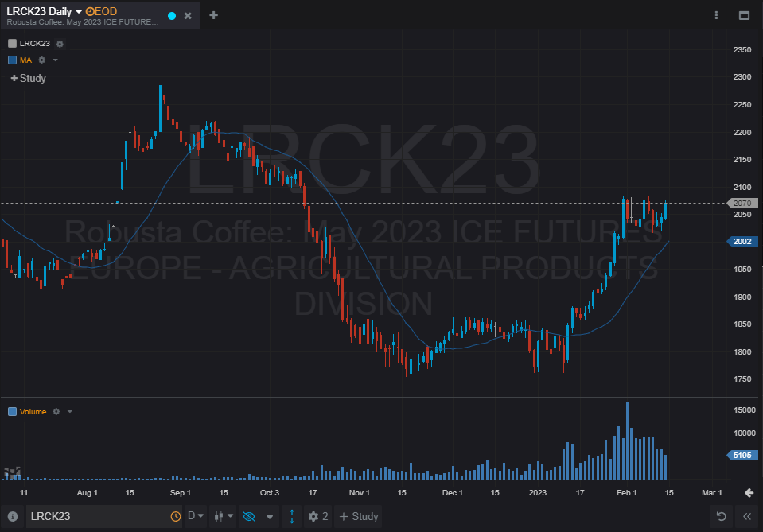Click the 5195 volume value label
This screenshot has width=763, height=532.
click(x=742, y=455)
